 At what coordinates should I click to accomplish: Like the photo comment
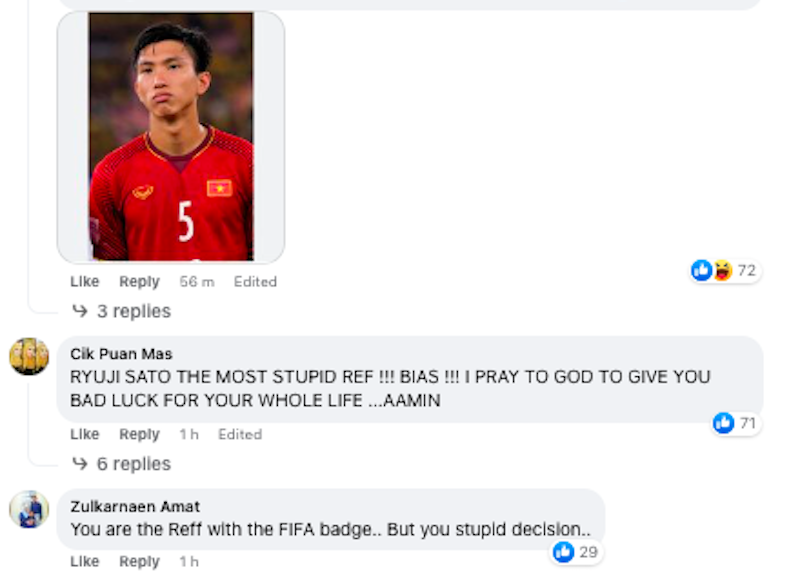(x=85, y=282)
